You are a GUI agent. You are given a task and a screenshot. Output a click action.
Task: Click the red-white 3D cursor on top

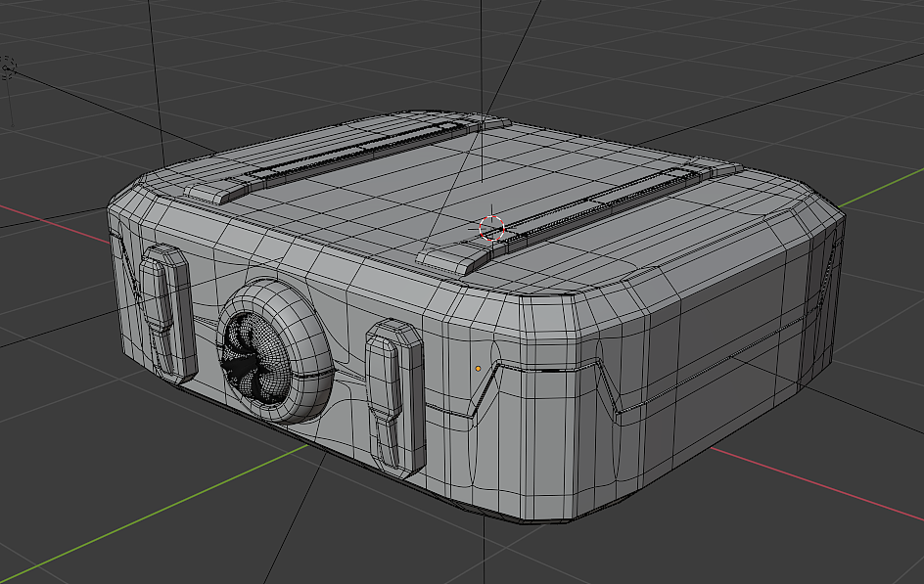point(491,229)
